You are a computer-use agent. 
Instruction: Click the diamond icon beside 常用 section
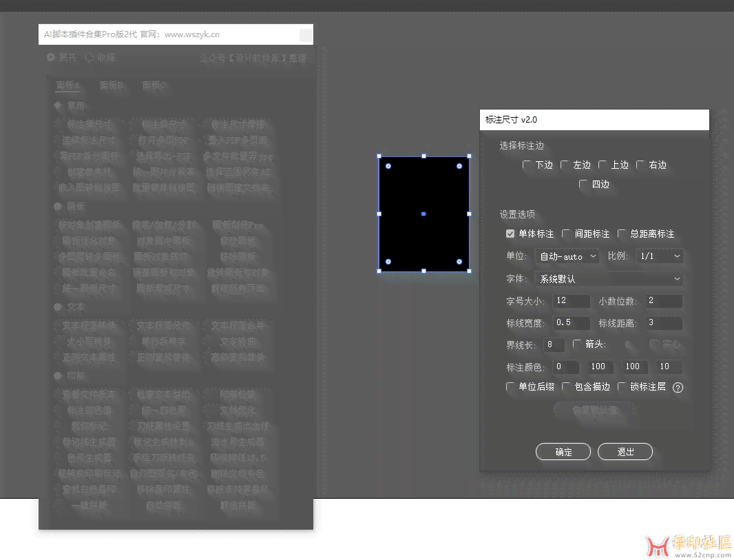click(58, 105)
